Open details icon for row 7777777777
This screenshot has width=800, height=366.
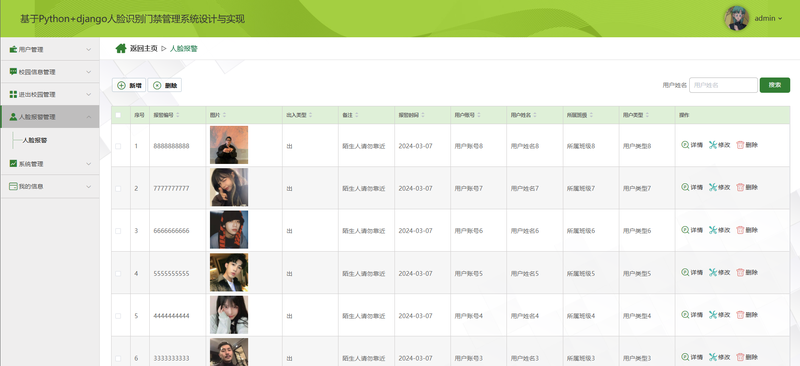[685, 187]
